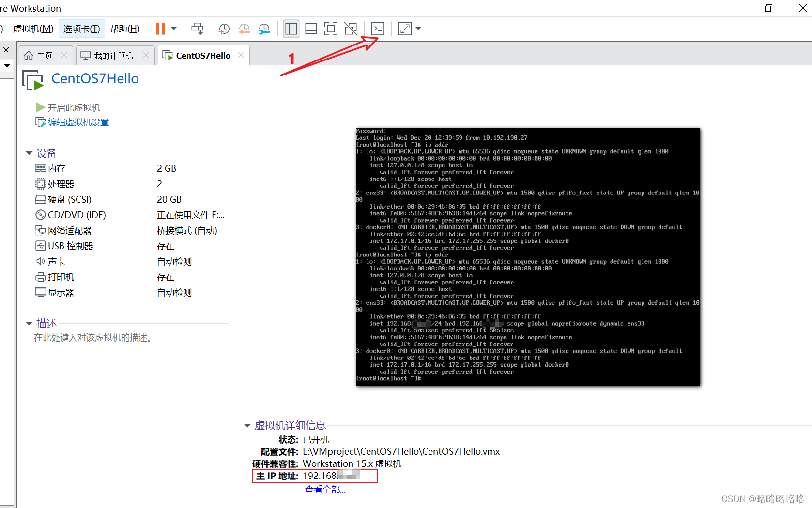Toggle the thumbnail bar display
Viewport: 812px width, 508px height.
[311, 29]
